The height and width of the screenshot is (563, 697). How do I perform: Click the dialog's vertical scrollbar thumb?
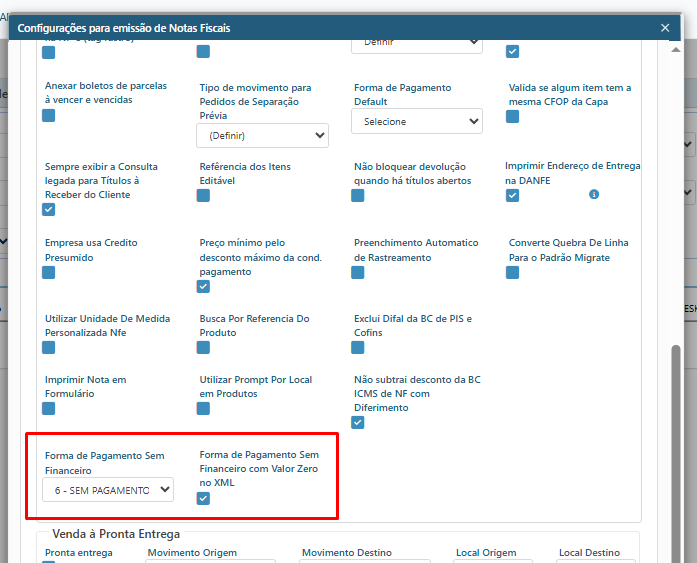pyautogui.click(x=676, y=440)
